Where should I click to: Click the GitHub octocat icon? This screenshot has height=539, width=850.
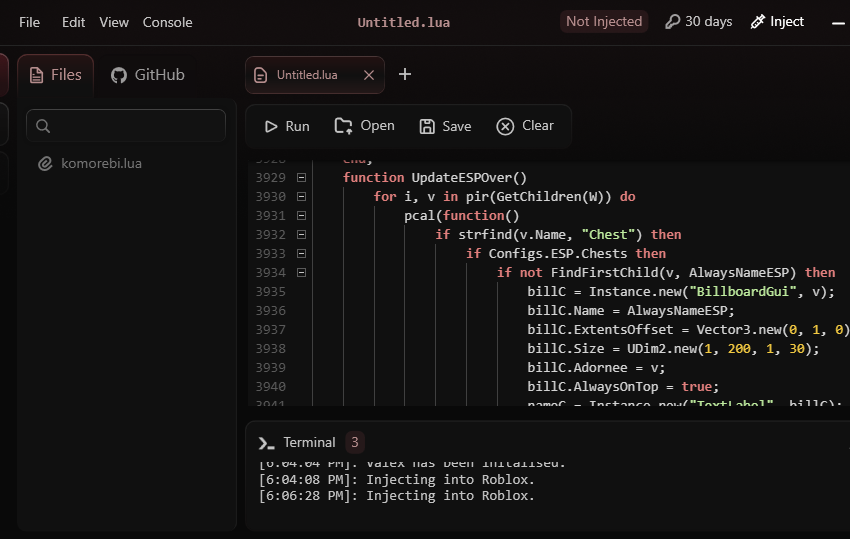119,75
